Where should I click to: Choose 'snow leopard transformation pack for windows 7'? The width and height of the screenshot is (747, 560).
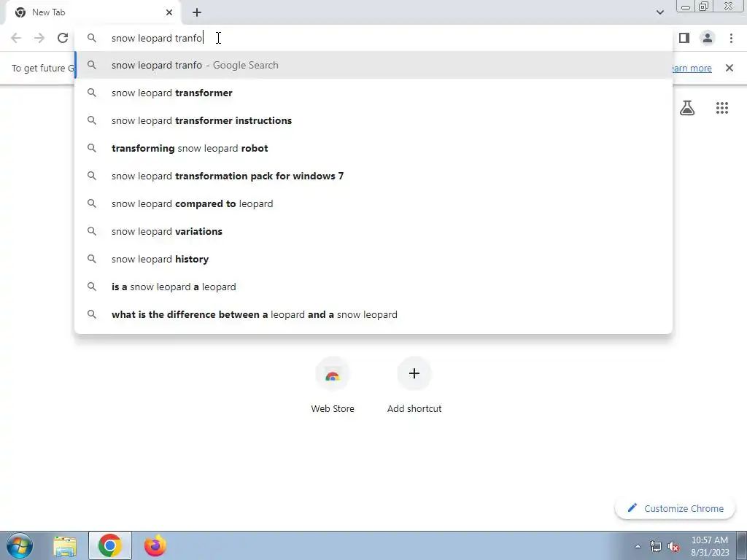point(373,176)
